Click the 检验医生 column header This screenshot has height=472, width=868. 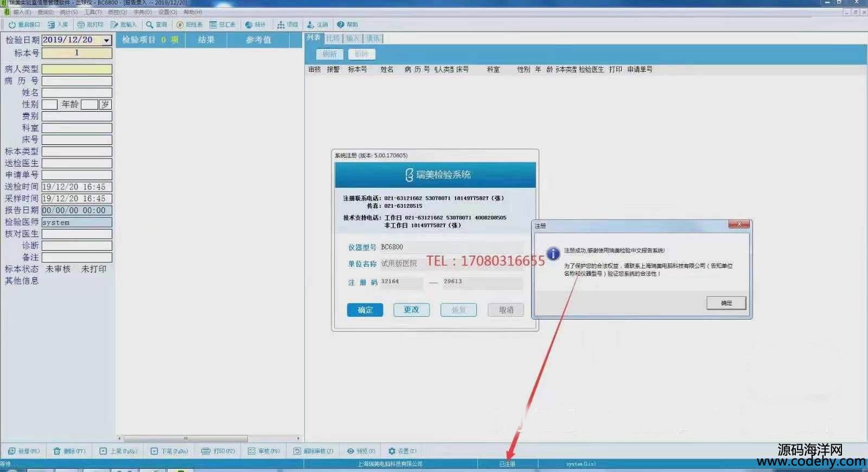pos(591,69)
